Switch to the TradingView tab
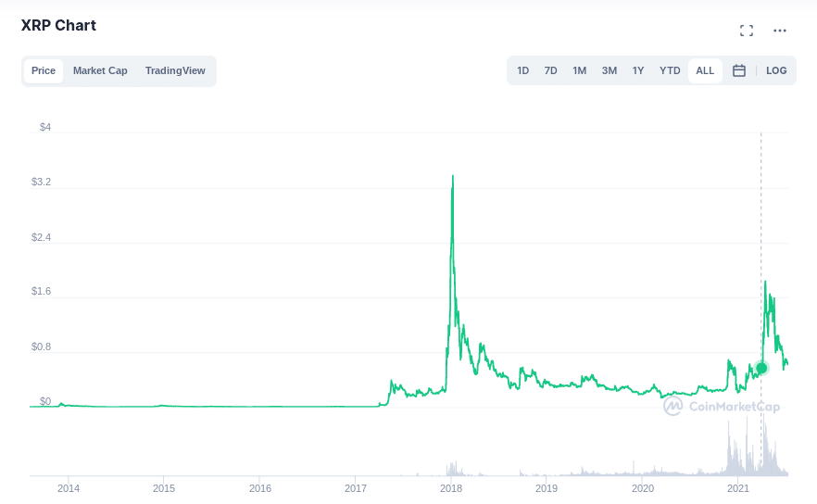 tap(175, 70)
